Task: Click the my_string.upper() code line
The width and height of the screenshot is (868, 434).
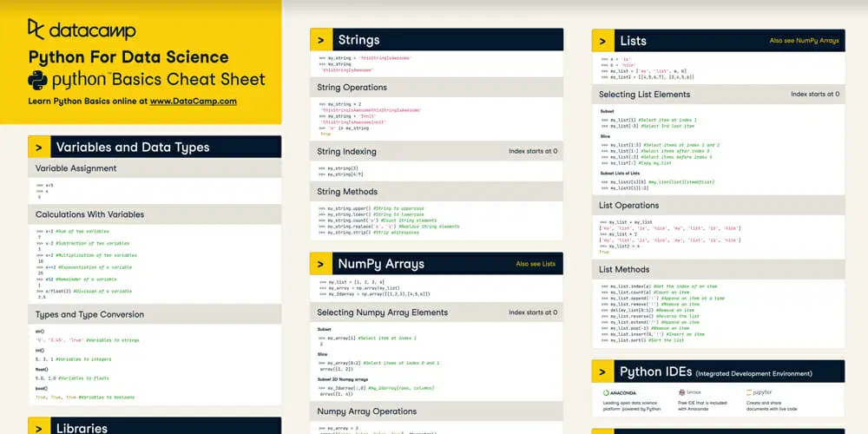Action: (371, 208)
